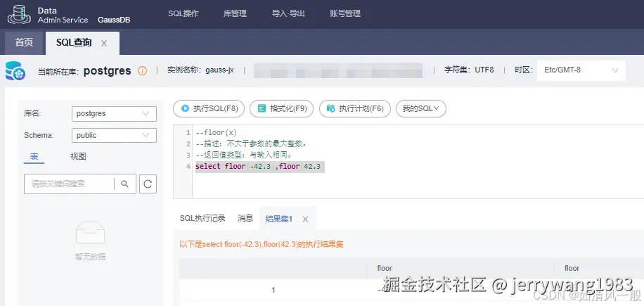Image resolution: width=644 pixels, height=306 pixels.
Task: Close the 结果集1 tab
Action: coord(305,219)
